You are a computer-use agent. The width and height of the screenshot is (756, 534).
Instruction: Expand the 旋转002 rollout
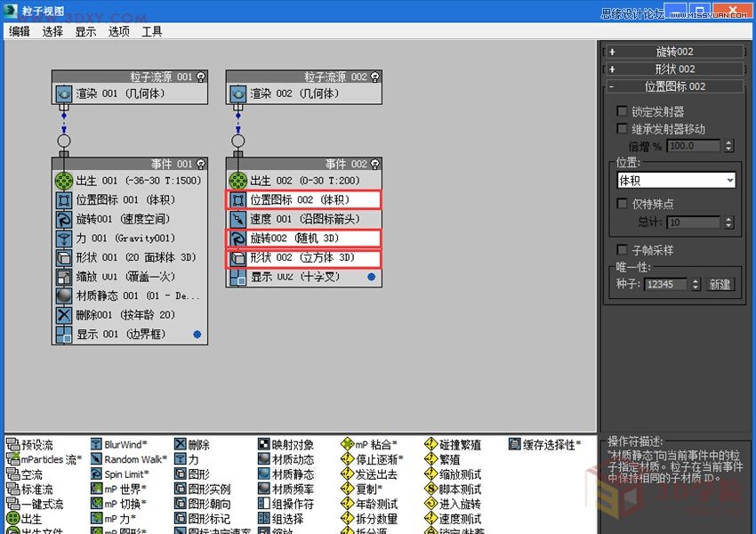(x=614, y=51)
